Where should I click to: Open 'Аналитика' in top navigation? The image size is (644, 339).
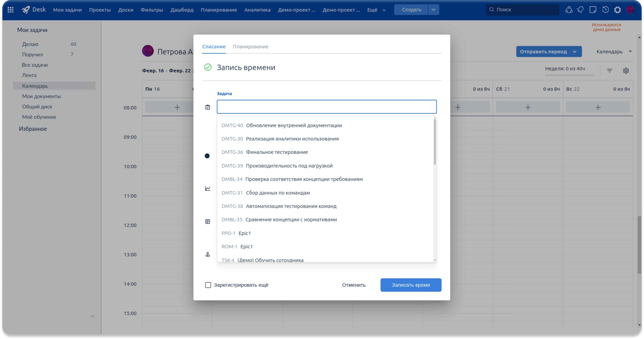257,10
